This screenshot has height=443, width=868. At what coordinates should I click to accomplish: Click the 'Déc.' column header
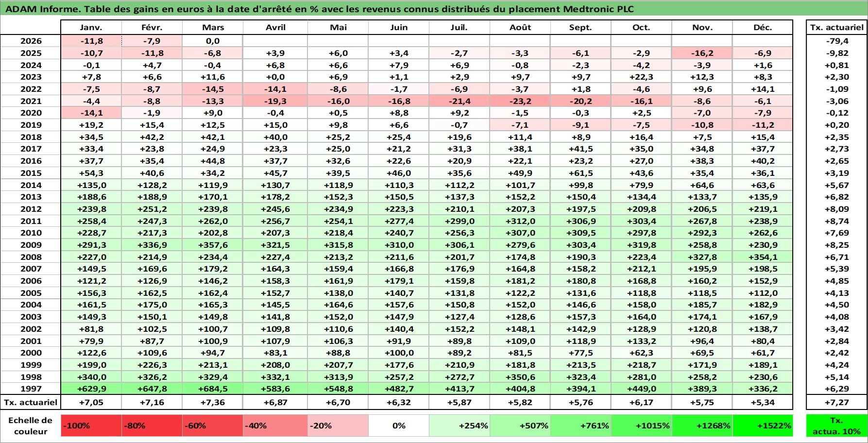[x=763, y=28]
